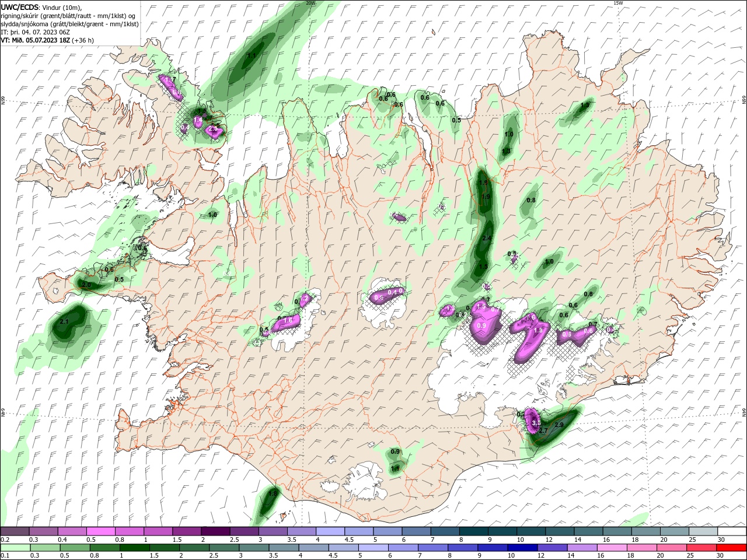Select the '2.0' rainfall value on the map

tap(87, 285)
